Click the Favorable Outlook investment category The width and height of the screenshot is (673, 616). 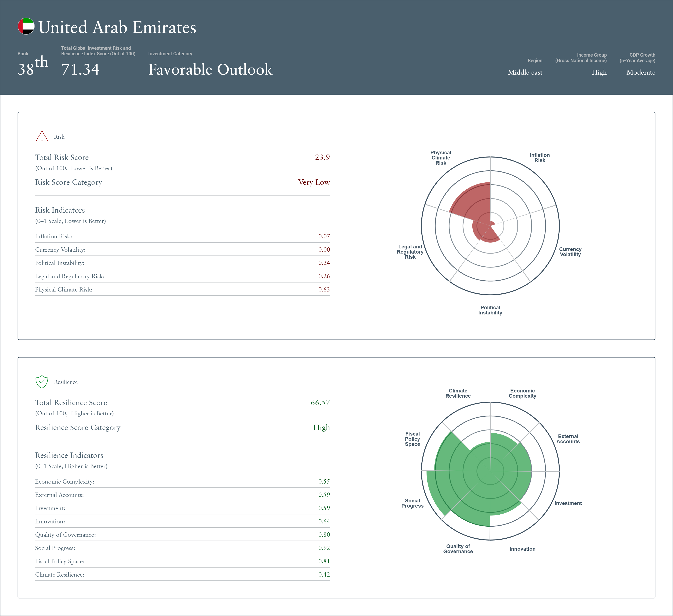tap(210, 69)
